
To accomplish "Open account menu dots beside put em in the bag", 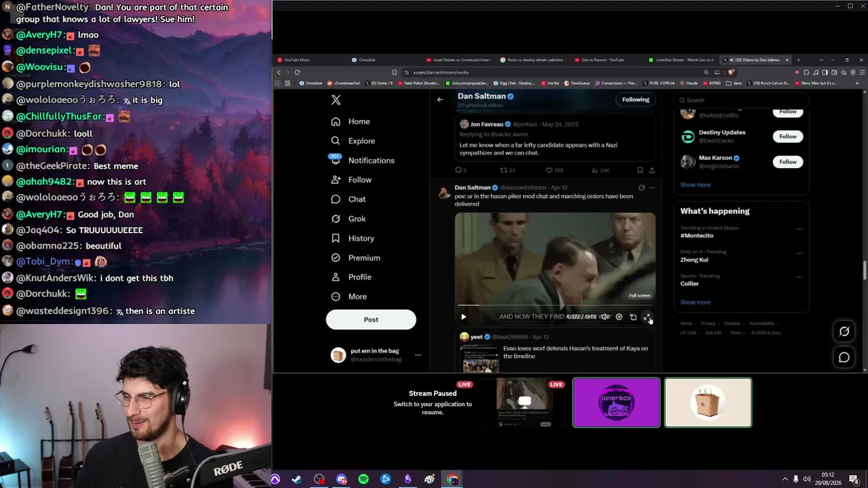I will click(418, 355).
